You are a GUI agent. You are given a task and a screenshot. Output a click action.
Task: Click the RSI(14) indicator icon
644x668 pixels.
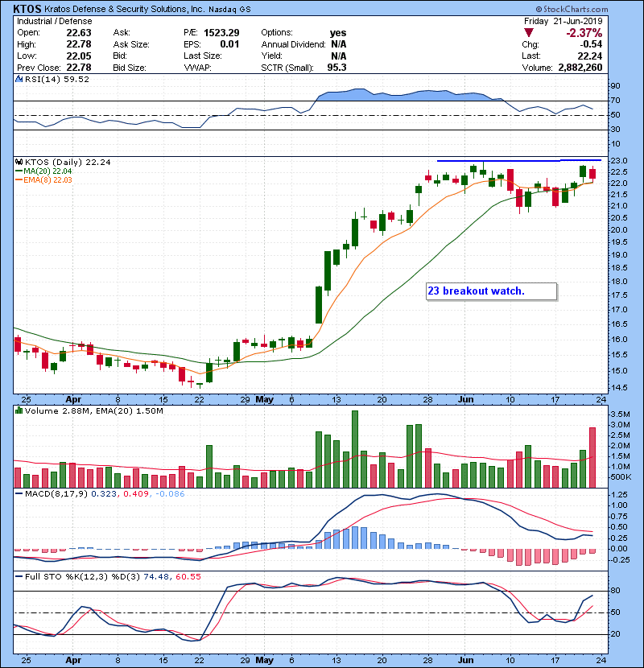click(19, 79)
